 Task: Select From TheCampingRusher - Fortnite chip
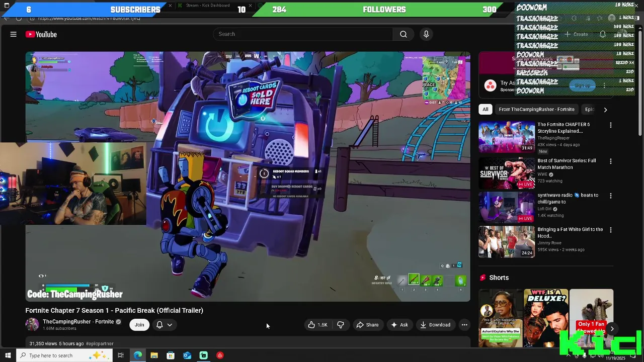[536, 109]
